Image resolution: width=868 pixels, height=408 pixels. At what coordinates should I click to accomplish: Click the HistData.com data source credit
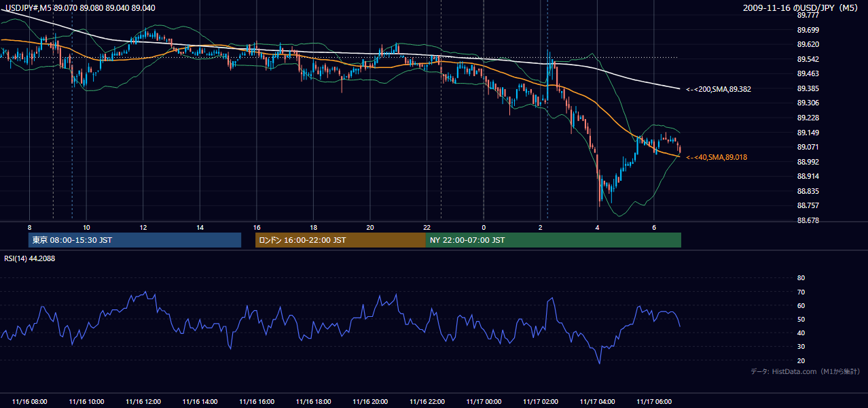pos(806,371)
